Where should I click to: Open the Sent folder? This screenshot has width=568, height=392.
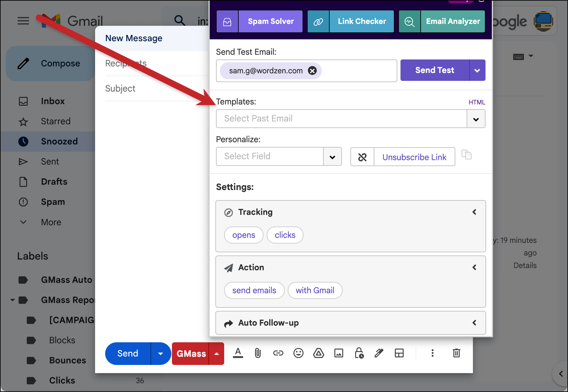50,162
